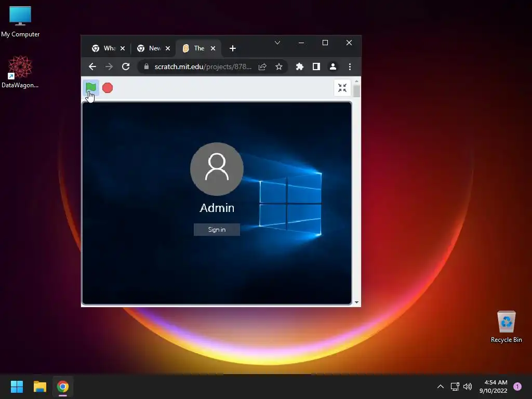Open File Explorer from taskbar
This screenshot has width=532, height=399.
(x=39, y=387)
